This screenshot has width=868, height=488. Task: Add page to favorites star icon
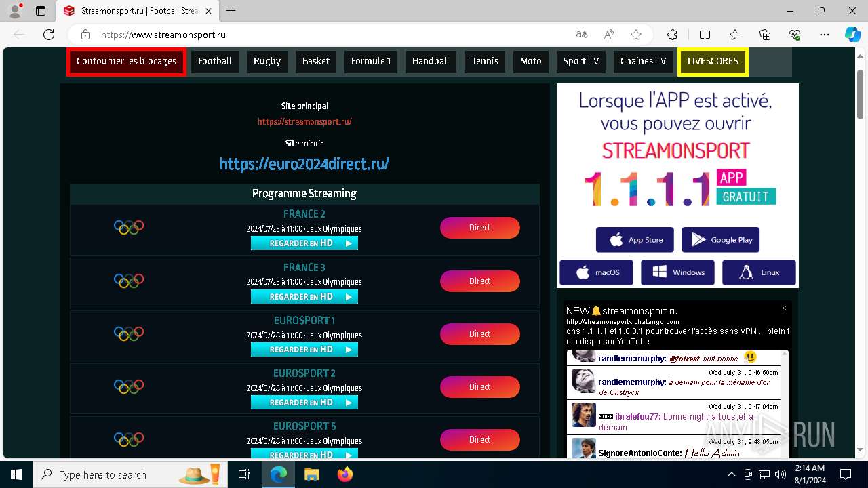pyautogui.click(x=636, y=35)
